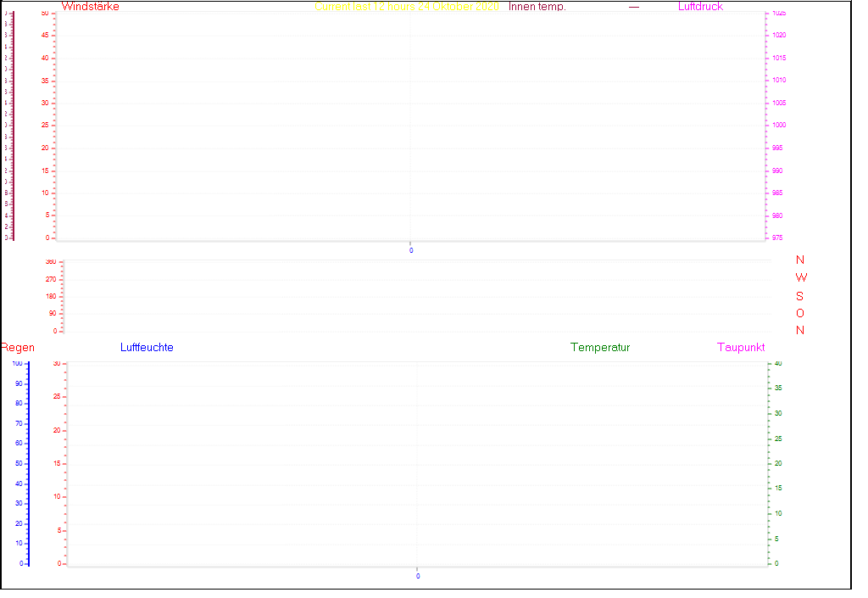This screenshot has height=598, width=868.
Task: Click the Luftfeuchte legend label
Action: [147, 348]
